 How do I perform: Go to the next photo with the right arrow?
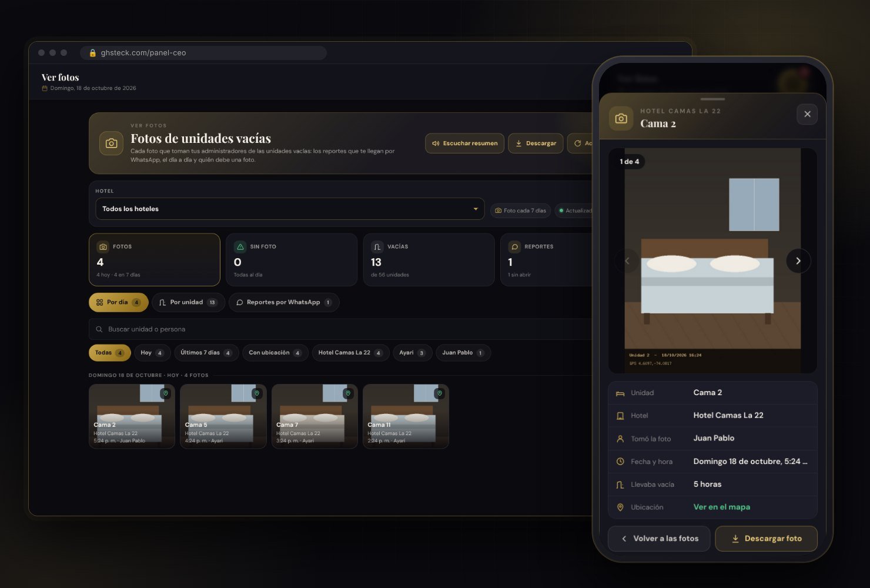click(x=798, y=261)
